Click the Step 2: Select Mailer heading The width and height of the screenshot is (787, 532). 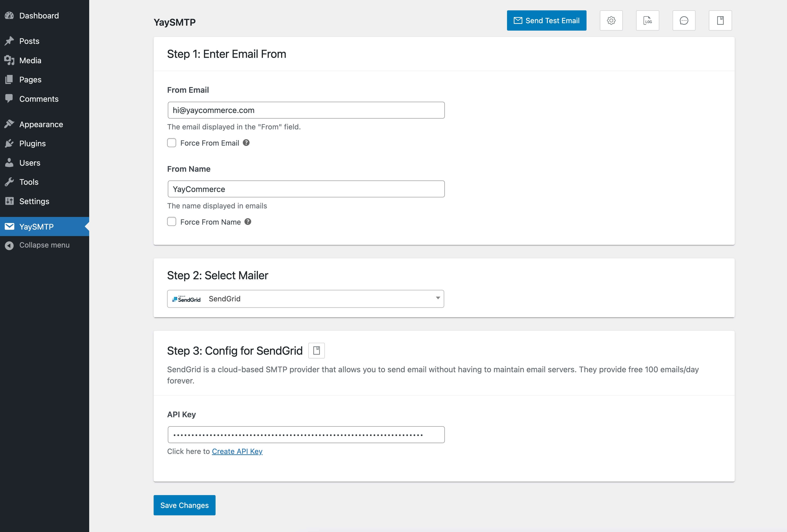point(217,275)
